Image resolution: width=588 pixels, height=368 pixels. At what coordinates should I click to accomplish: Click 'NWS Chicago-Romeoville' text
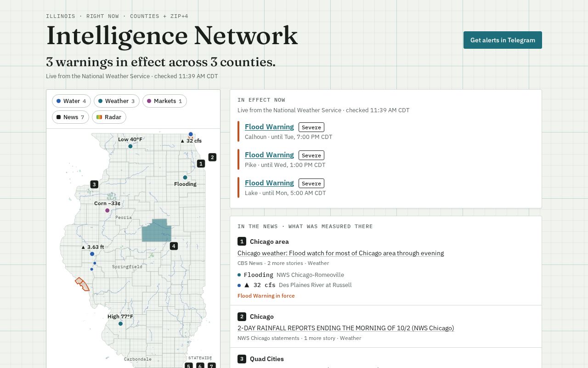310,275
